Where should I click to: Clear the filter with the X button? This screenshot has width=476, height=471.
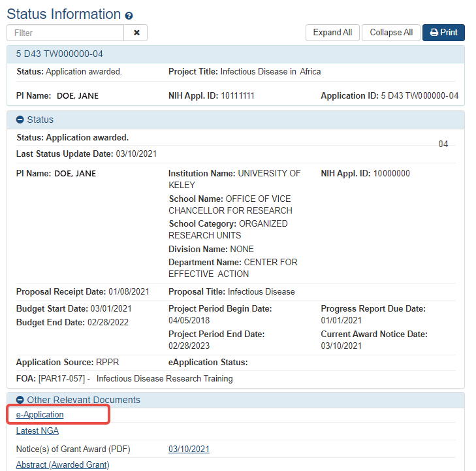136,33
